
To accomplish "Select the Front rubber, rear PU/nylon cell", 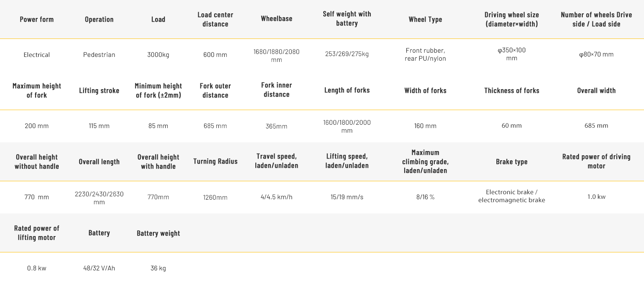I will click(425, 54).
